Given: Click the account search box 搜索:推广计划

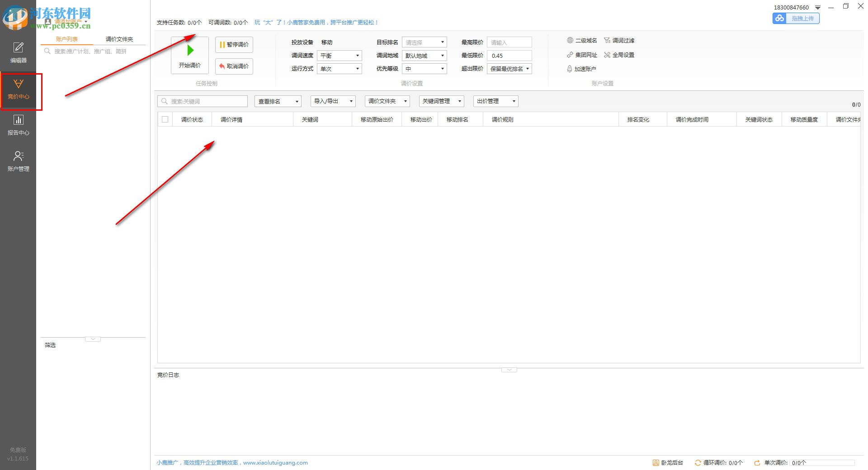Looking at the screenshot, I should coord(93,52).
